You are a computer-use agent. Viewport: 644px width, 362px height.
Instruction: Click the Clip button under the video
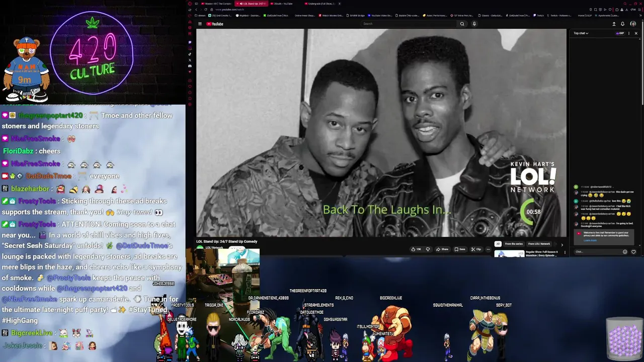[x=476, y=249]
